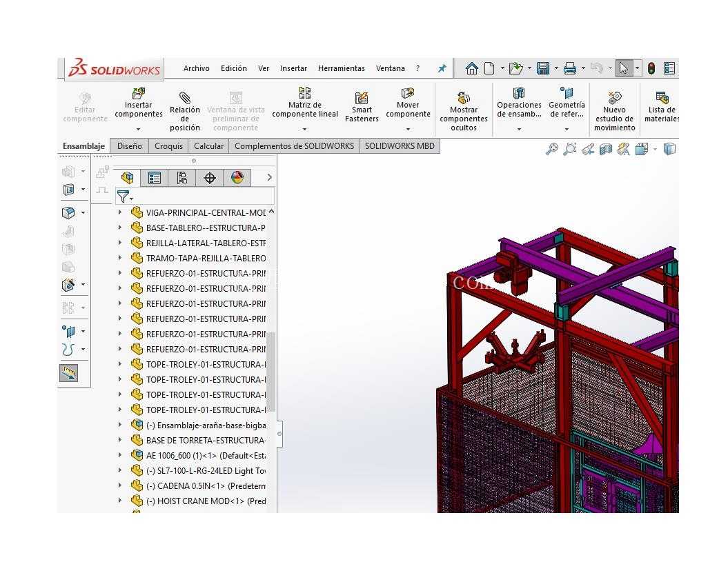Image resolution: width=728 pixels, height=562 pixels.
Task: Switch to the Calcular tab
Action: coord(208,146)
